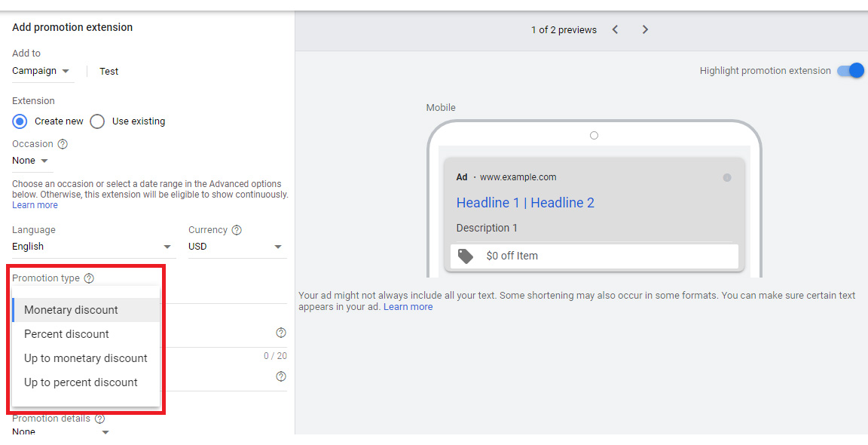868x445 pixels.
Task: Click the $0 off Item promotion row
Action: [594, 256]
